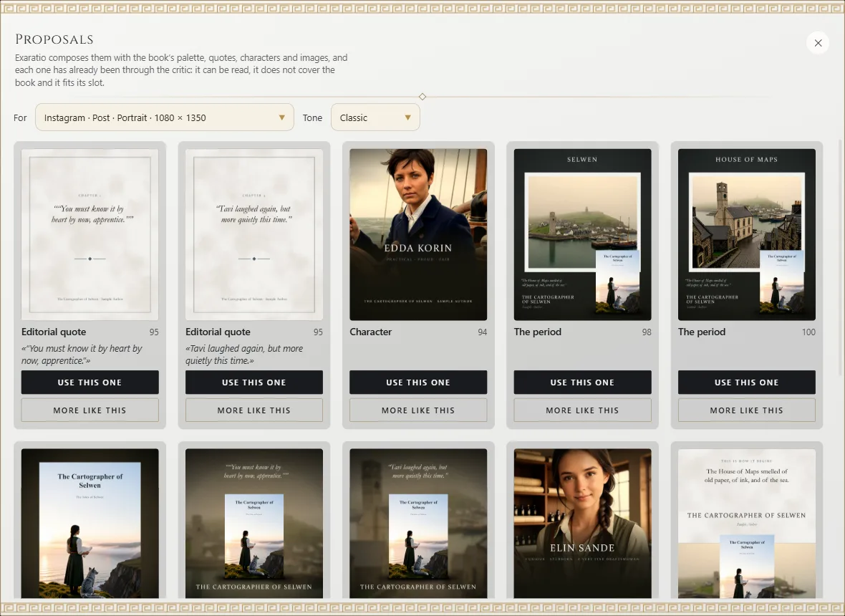This screenshot has width=845, height=616.
Task: Click the score 100 on The period card
Action: pos(808,332)
